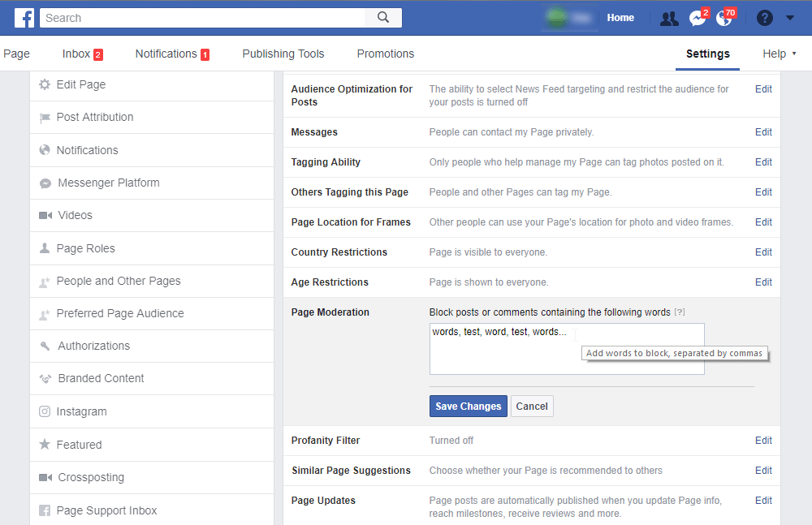Open the Messenger messages icon
This screenshot has height=525, width=812.
(x=697, y=18)
